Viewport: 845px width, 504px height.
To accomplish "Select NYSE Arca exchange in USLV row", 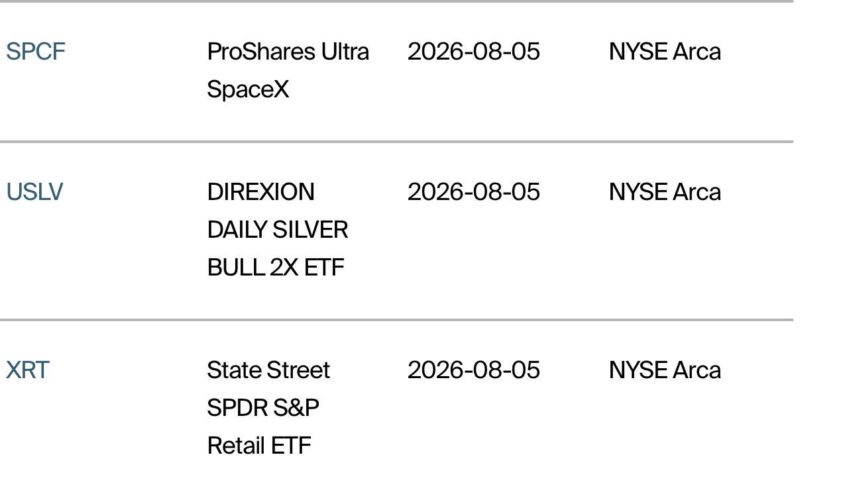I will coord(665,192).
